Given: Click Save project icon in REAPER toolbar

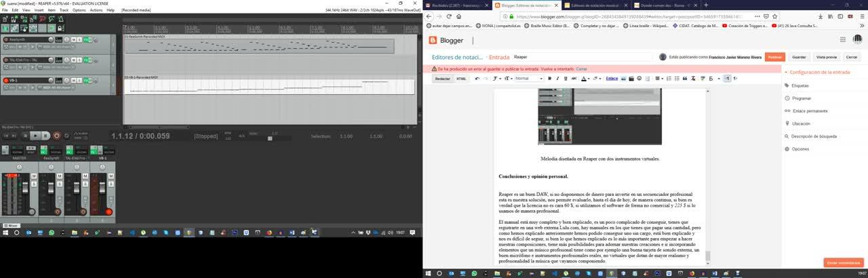Looking at the screenshot, I should point(24,19).
